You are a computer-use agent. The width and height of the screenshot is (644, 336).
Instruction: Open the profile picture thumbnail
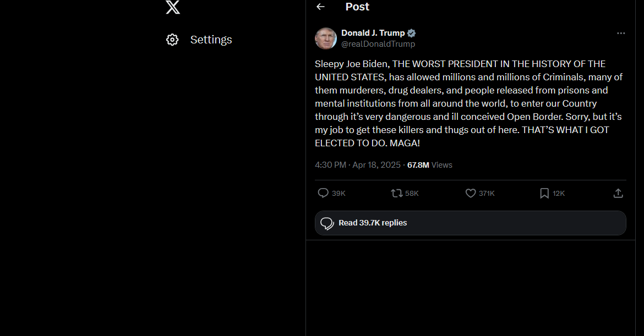click(x=326, y=38)
